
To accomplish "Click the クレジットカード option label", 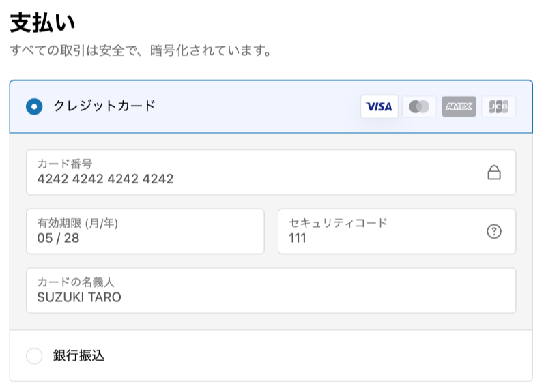I will point(104,106).
